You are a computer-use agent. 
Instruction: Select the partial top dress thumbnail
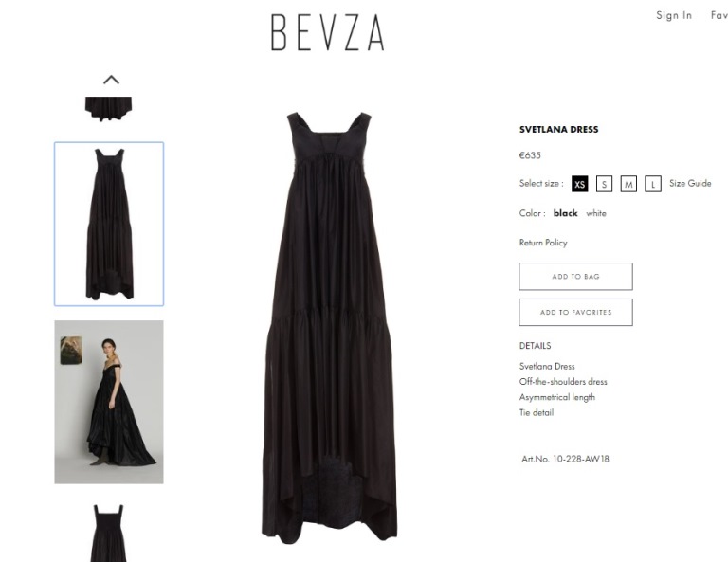[x=109, y=109]
